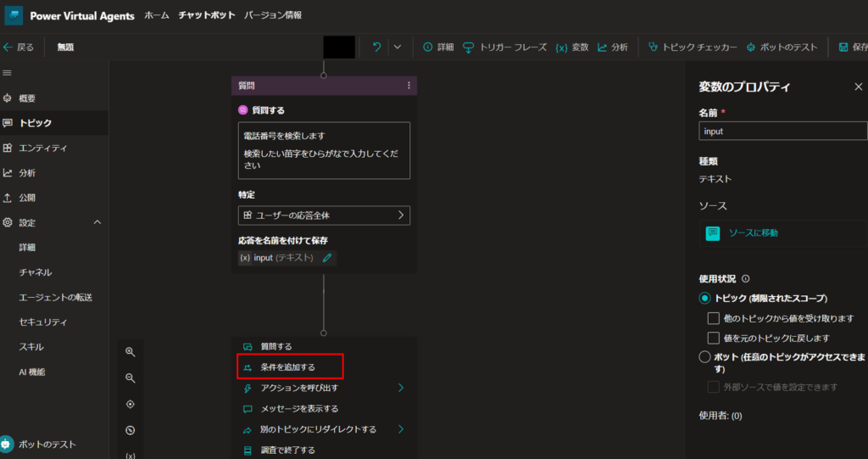Check 他のトピックから値を受け取ります
Viewport: 868px width, 459px height.
tap(714, 318)
